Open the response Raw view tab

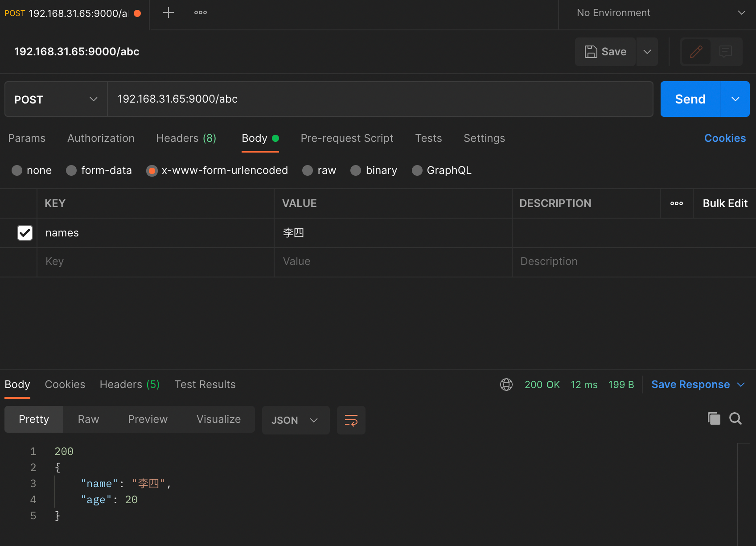88,419
